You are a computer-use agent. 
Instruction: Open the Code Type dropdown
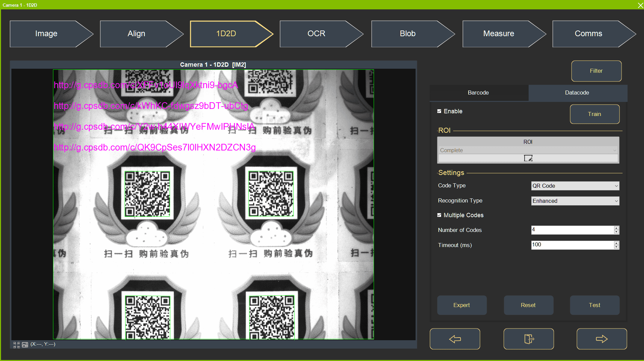click(575, 186)
